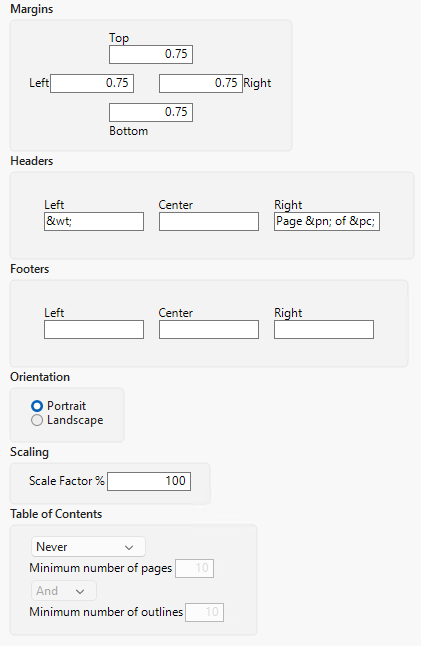Click the Top margin input field

click(x=151, y=54)
